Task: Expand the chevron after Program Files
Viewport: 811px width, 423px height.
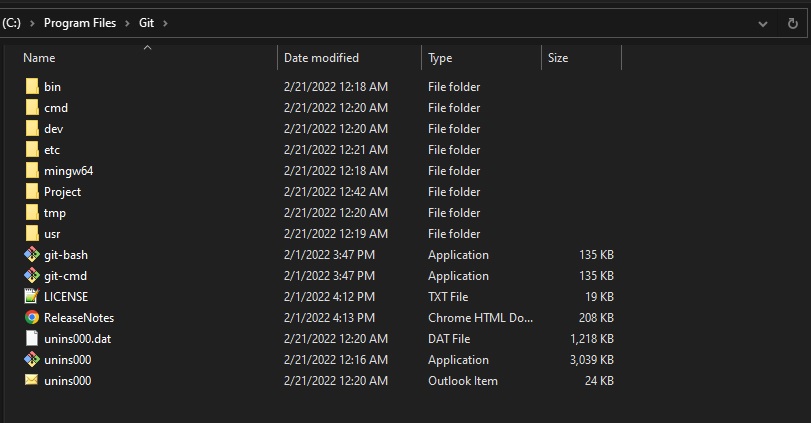Action: click(127, 22)
